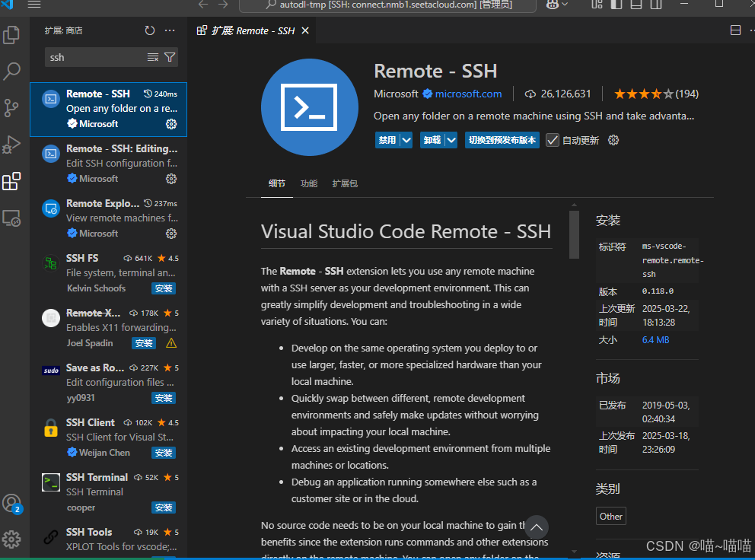Image resolution: width=755 pixels, height=560 pixels.
Task: Open the Extensions view icon
Action: point(11,181)
